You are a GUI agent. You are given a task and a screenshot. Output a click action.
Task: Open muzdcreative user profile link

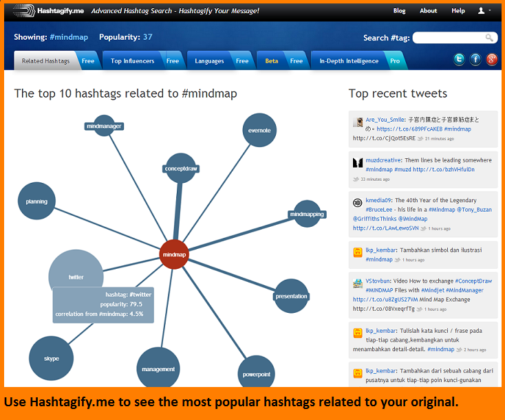click(383, 160)
